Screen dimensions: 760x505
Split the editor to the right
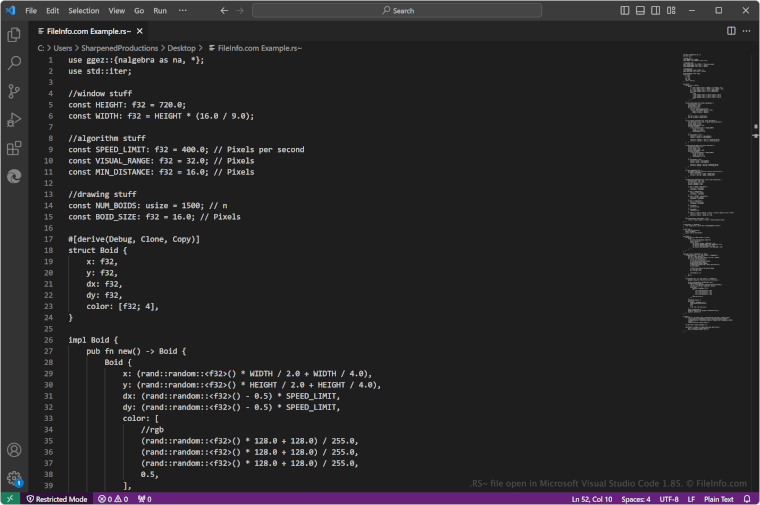pyautogui.click(x=731, y=31)
